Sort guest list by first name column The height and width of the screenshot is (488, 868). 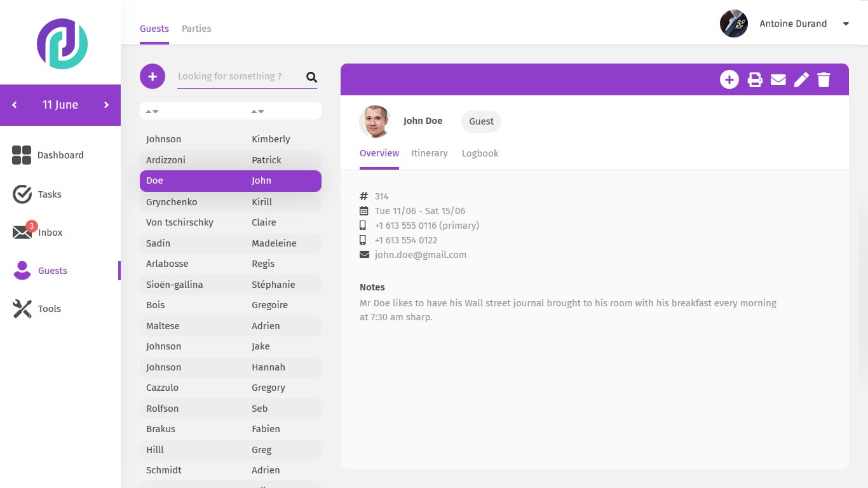[x=257, y=111]
